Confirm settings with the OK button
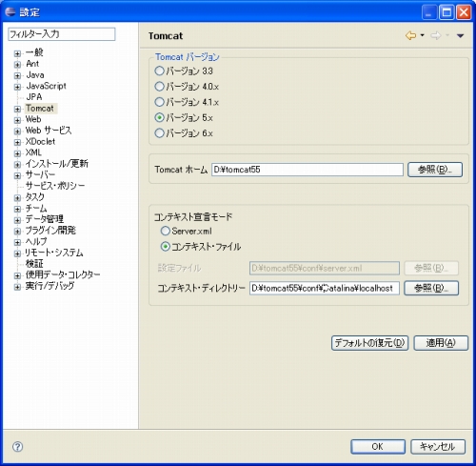Viewport: 476px width, 466px height. click(378, 447)
